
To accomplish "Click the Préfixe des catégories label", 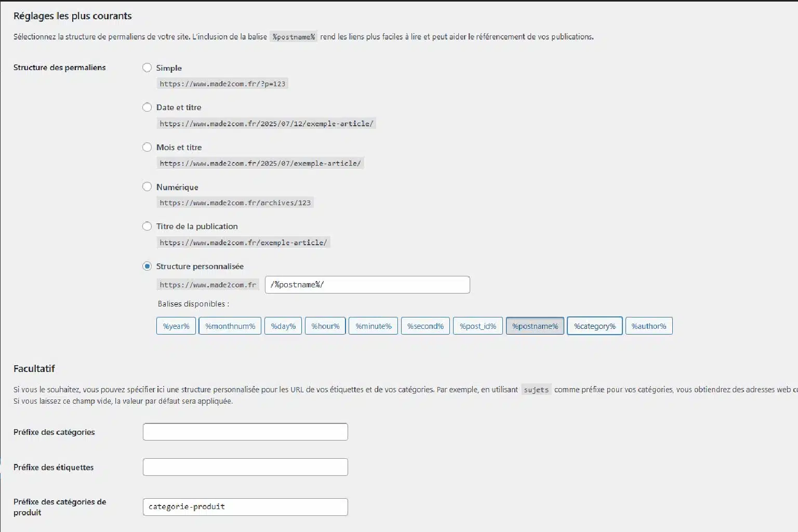I will click(54, 432).
